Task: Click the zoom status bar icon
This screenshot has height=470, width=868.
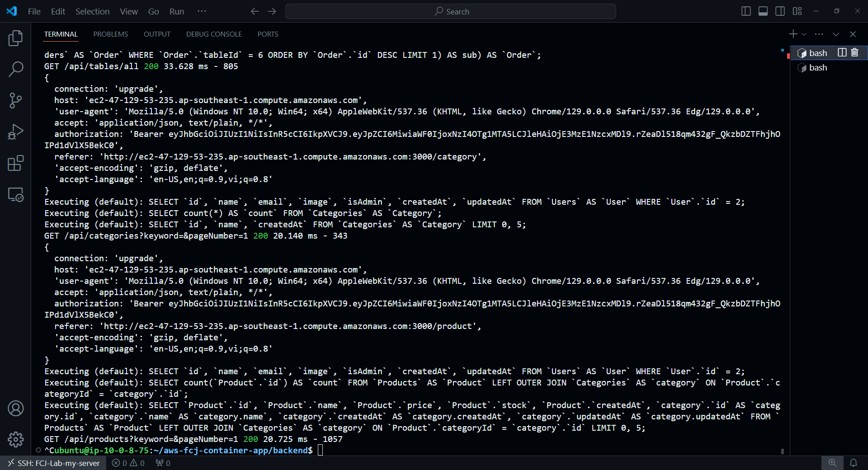Action: coord(832,463)
